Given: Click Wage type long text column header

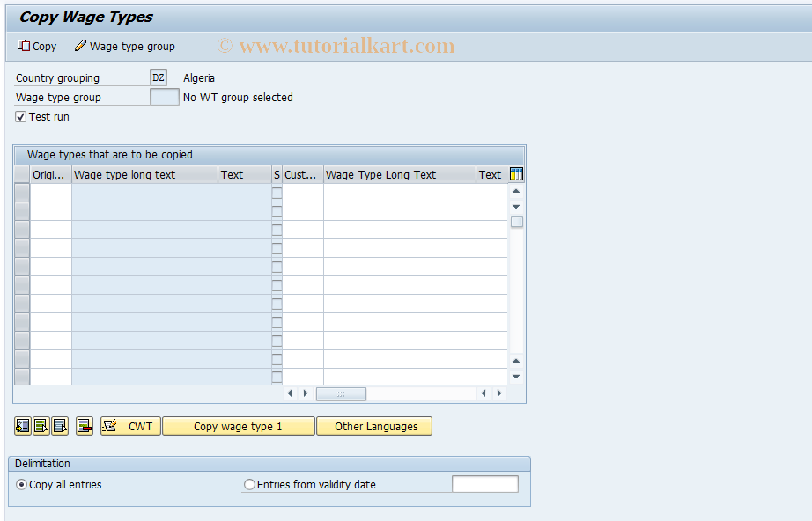Looking at the screenshot, I should (144, 175).
